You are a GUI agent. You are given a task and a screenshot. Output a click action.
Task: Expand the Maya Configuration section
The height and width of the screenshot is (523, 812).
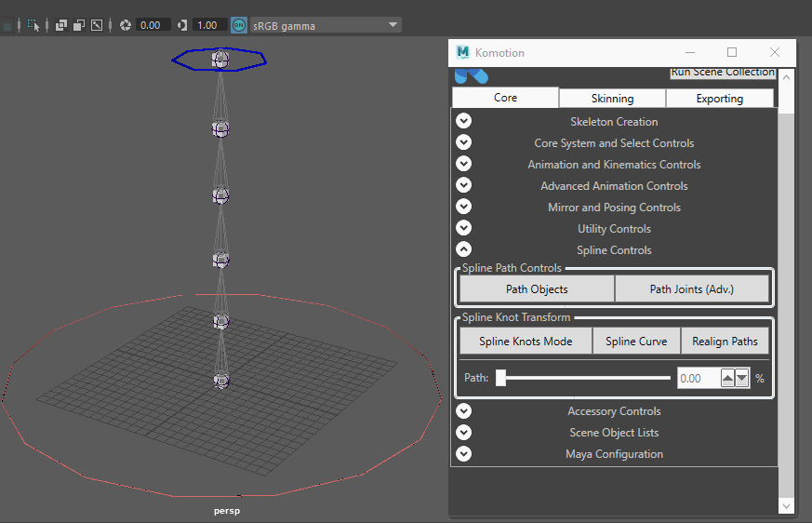[463, 453]
